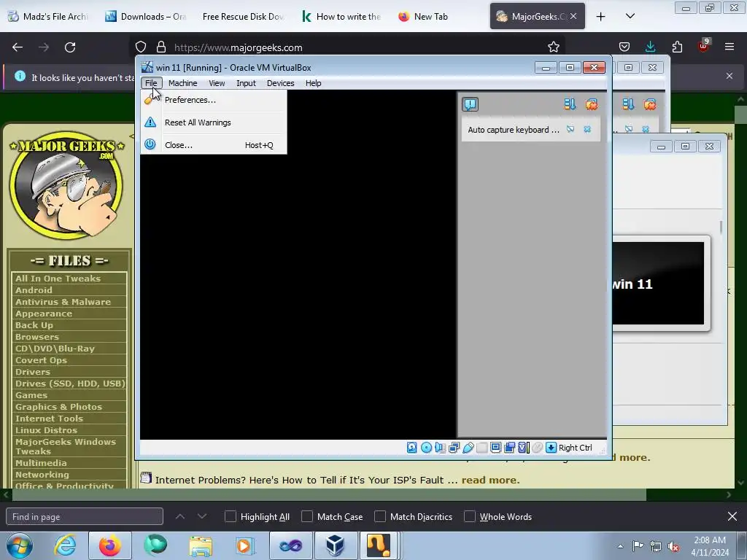747x560 pixels.
Task: Open the View menu in VirtualBox
Action: 216,83
